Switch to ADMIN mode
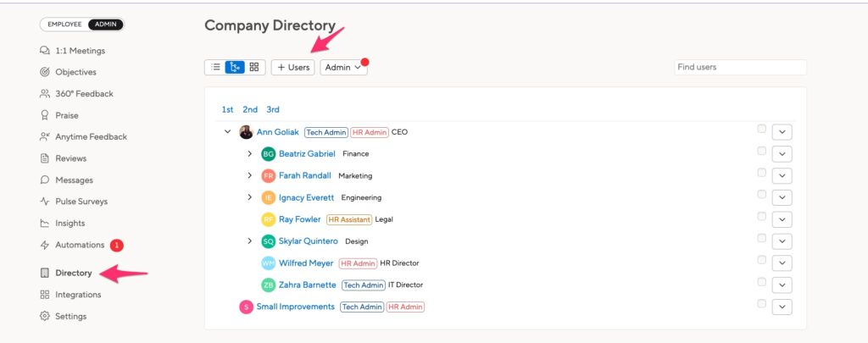The width and height of the screenshot is (868, 343). [x=105, y=25]
